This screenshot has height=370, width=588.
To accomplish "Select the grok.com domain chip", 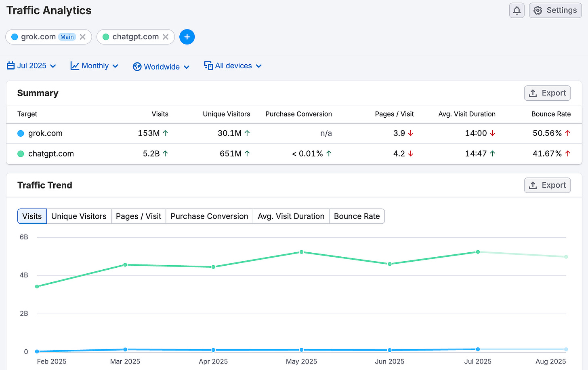I will click(x=48, y=37).
